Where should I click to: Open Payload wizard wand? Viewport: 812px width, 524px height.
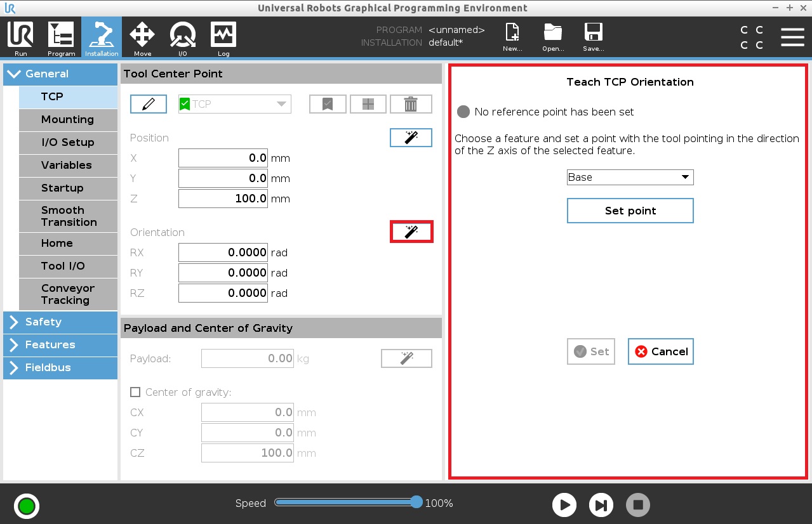406,358
